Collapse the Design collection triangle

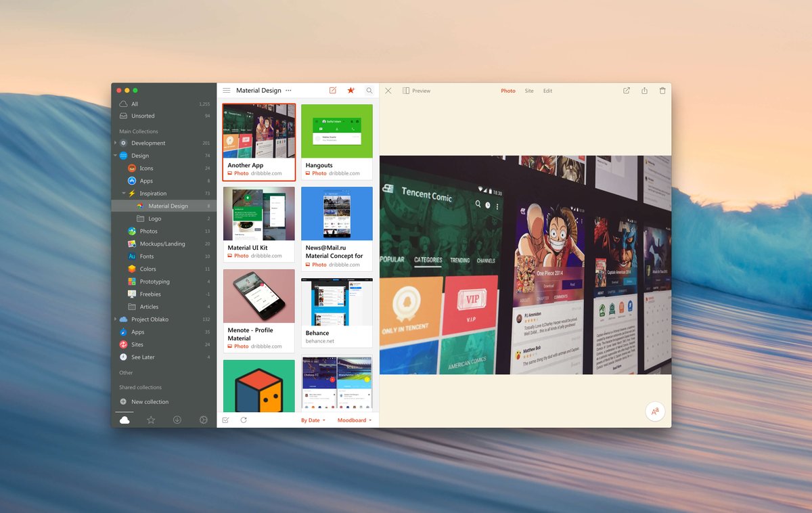[116, 156]
